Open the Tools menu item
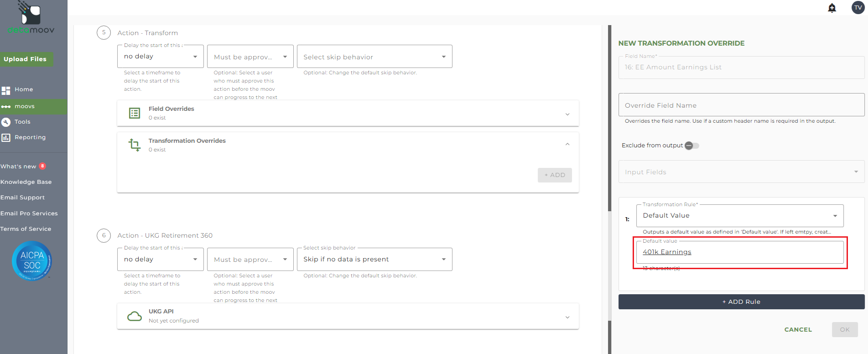 click(x=22, y=122)
